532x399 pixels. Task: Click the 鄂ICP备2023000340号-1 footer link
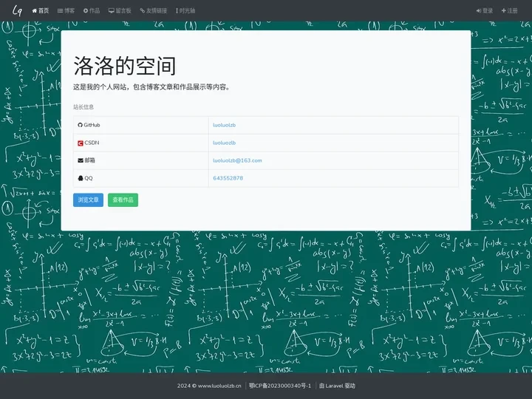(280, 386)
